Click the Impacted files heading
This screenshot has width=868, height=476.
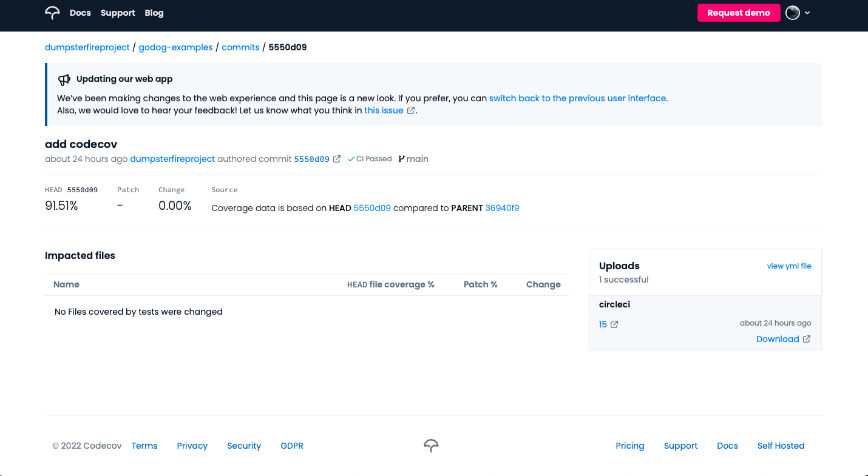pos(80,256)
